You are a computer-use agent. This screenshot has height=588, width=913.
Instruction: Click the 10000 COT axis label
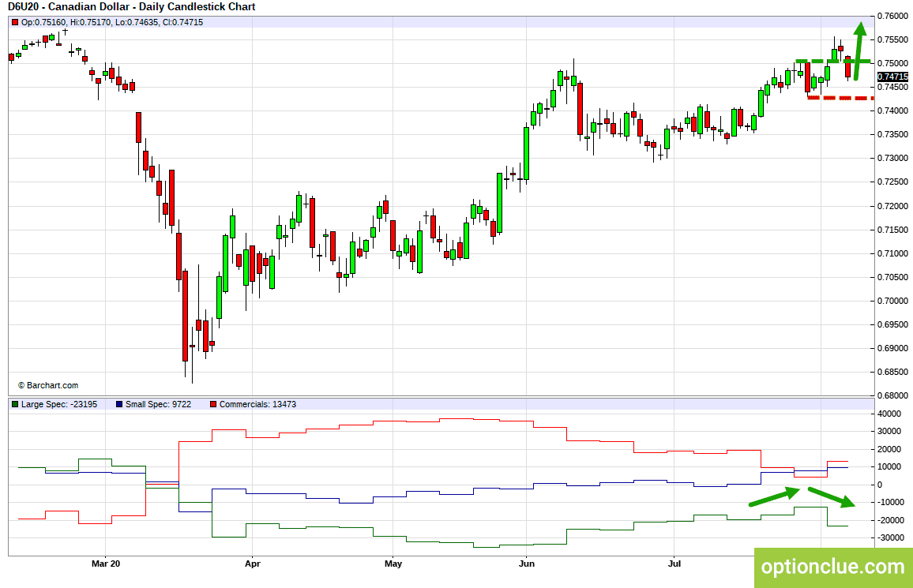[889, 467]
